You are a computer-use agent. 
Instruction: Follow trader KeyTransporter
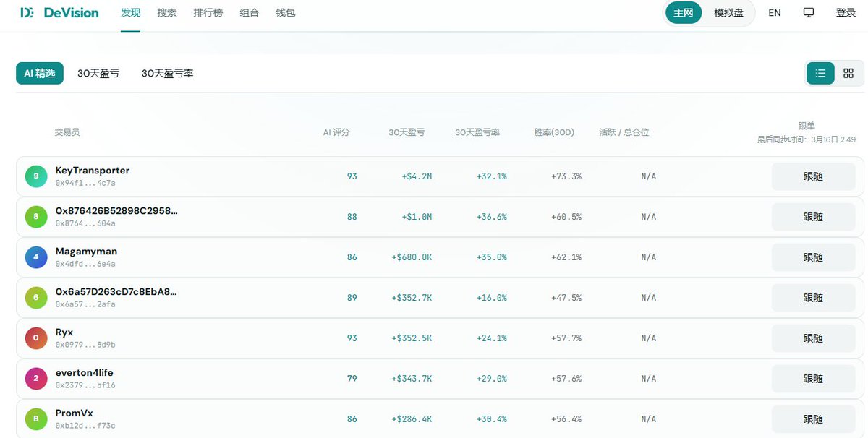[813, 176]
